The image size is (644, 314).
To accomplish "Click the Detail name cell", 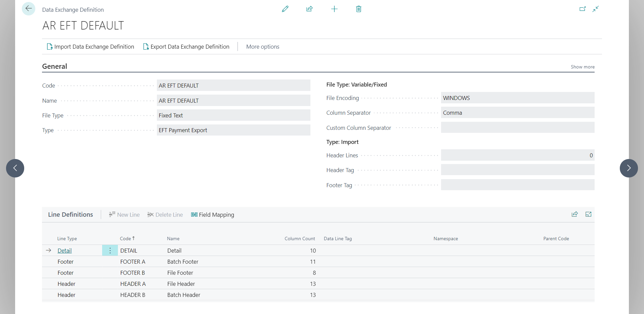I will click(174, 251).
